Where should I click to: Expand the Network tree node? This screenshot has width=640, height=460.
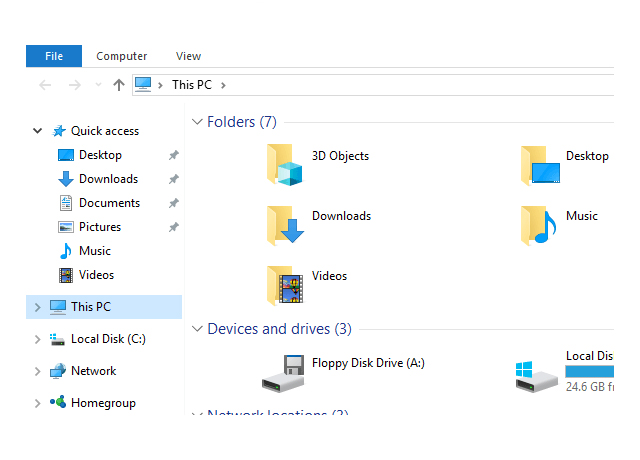pyautogui.click(x=38, y=371)
